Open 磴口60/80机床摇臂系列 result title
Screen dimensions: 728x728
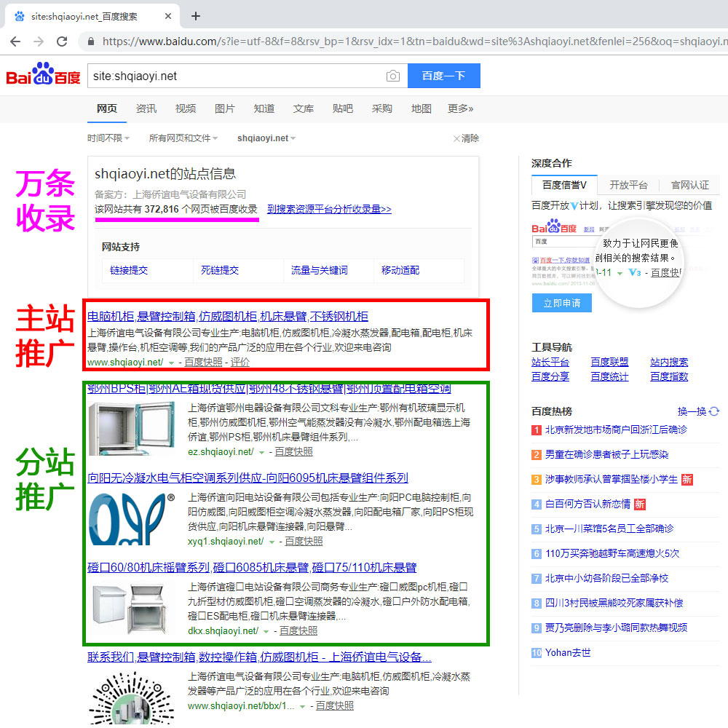(252, 567)
